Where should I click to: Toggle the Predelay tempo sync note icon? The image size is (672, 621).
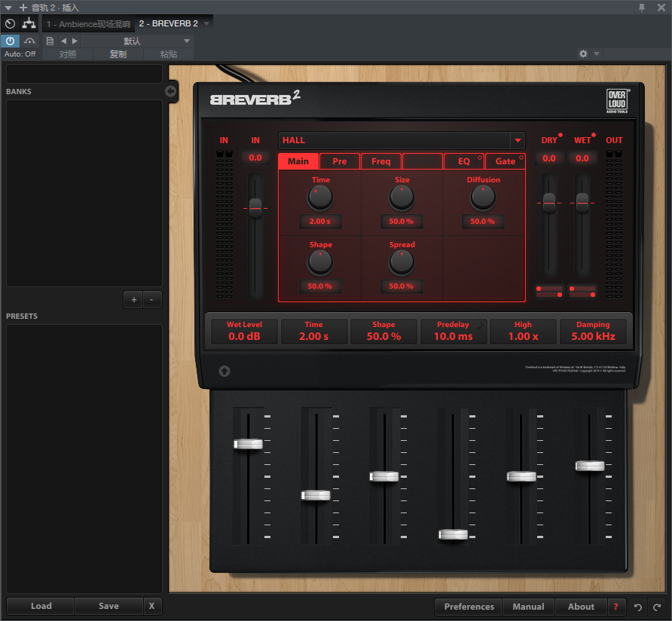(x=481, y=325)
